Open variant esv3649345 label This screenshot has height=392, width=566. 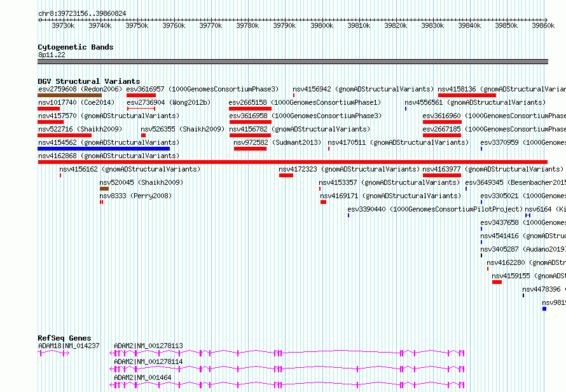[516, 182]
